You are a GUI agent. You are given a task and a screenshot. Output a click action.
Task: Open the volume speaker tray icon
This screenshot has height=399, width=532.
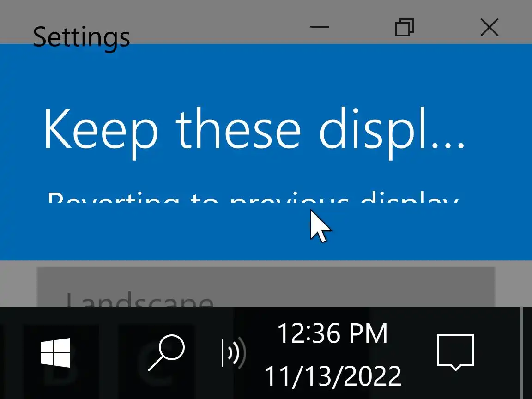click(x=233, y=353)
